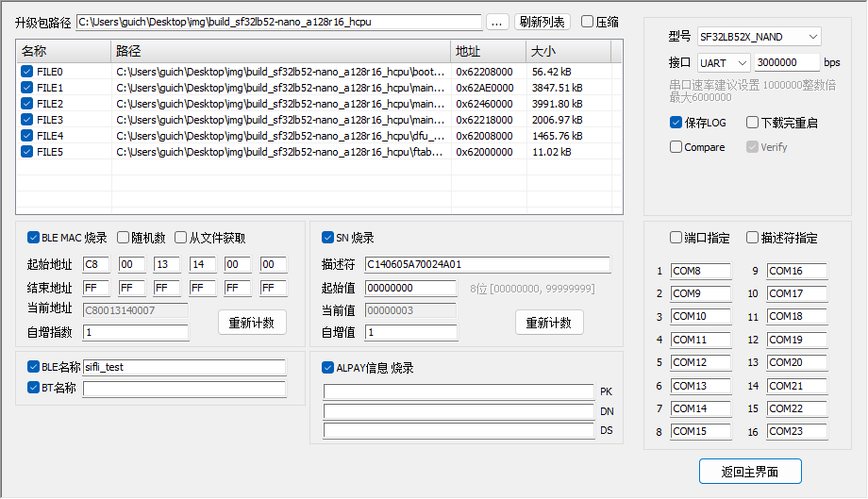
Task: Enable the 端口指定 port assignment checkbox
Action: pos(676,238)
